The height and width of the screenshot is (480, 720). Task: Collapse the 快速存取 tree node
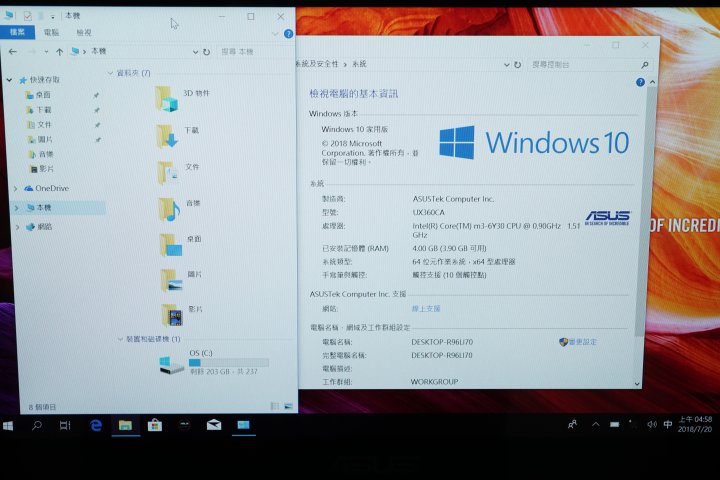pos(10,80)
